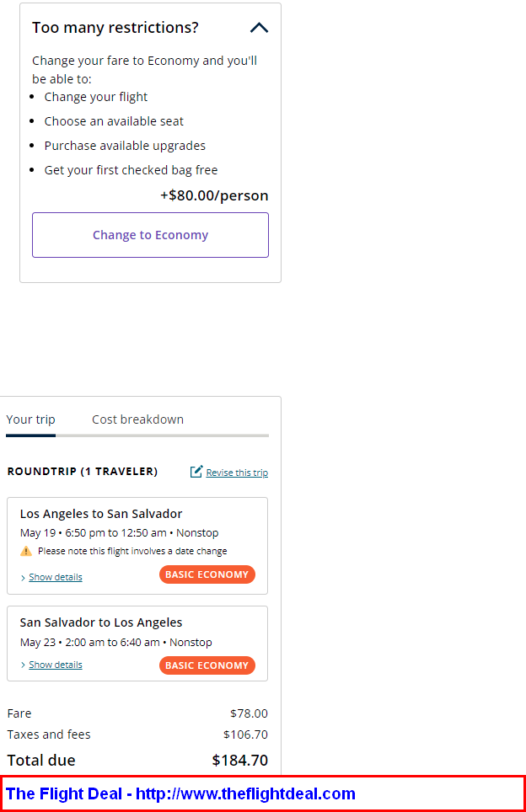The height and width of the screenshot is (812, 526).
Task: Open the theflightdeal.com link
Action: point(245,793)
